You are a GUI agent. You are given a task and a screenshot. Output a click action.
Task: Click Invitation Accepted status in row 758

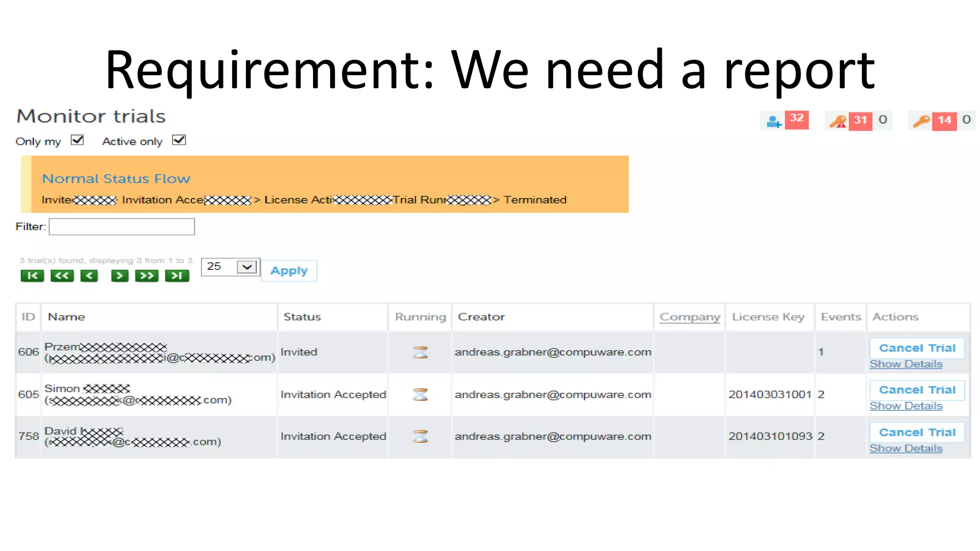[x=333, y=437]
